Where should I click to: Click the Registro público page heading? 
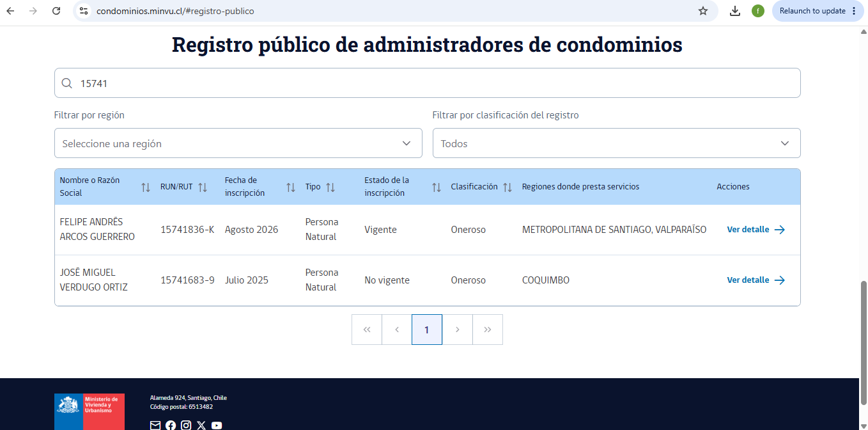pyautogui.click(x=427, y=45)
